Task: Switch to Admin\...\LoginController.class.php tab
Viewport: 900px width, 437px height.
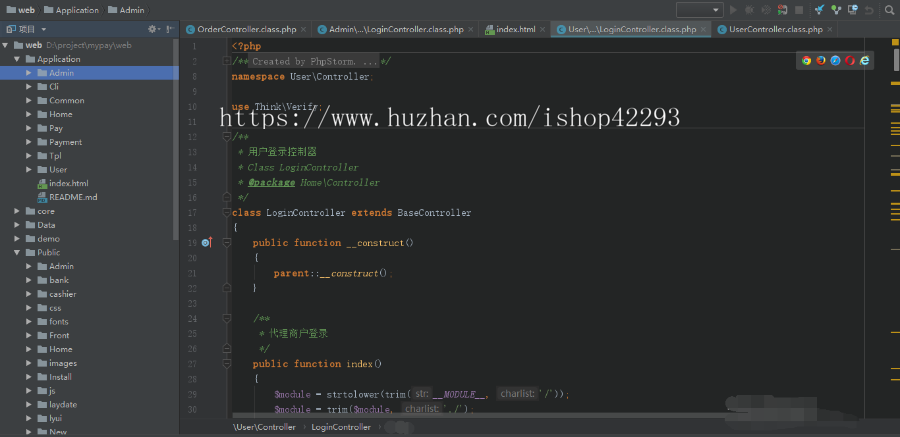Action: 395,29
